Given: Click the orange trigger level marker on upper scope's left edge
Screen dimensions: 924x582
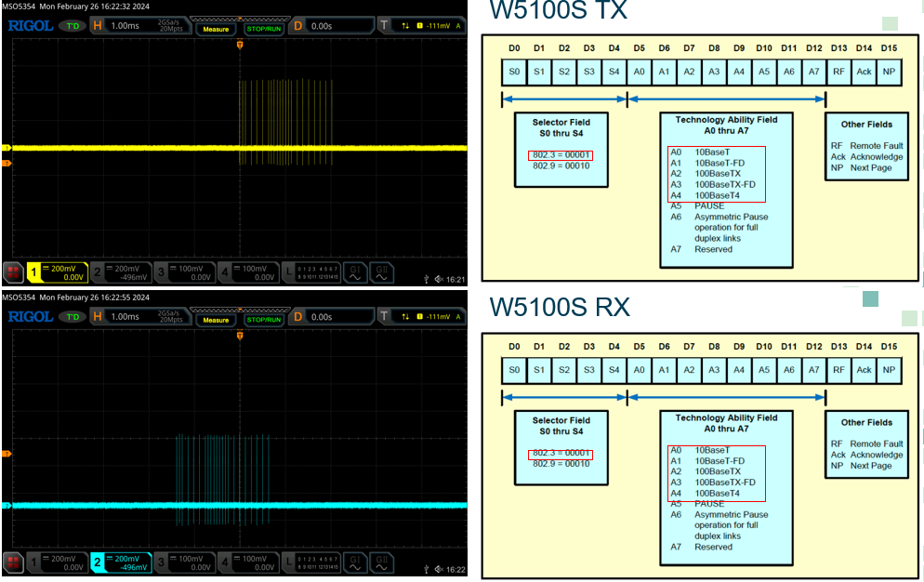Looking at the screenshot, I should (x=7, y=164).
